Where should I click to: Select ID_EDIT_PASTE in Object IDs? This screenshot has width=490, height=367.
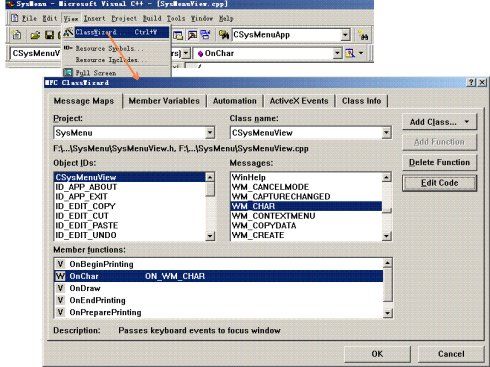tap(130, 226)
